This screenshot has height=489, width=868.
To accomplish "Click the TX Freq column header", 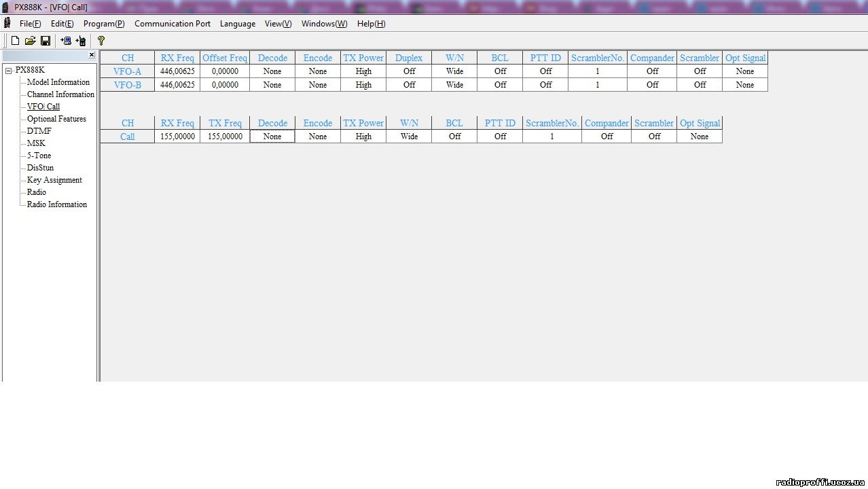I will (x=225, y=123).
